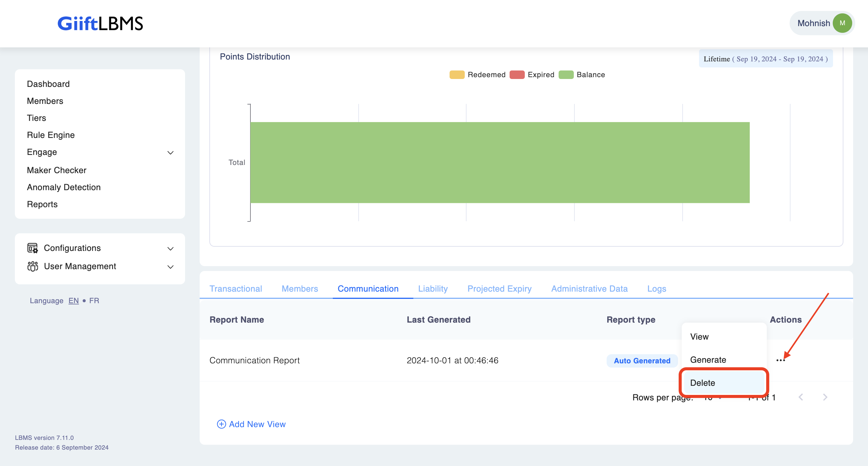Image resolution: width=868 pixels, height=466 pixels.
Task: Expand the Configurations section chevron
Action: pos(170,248)
